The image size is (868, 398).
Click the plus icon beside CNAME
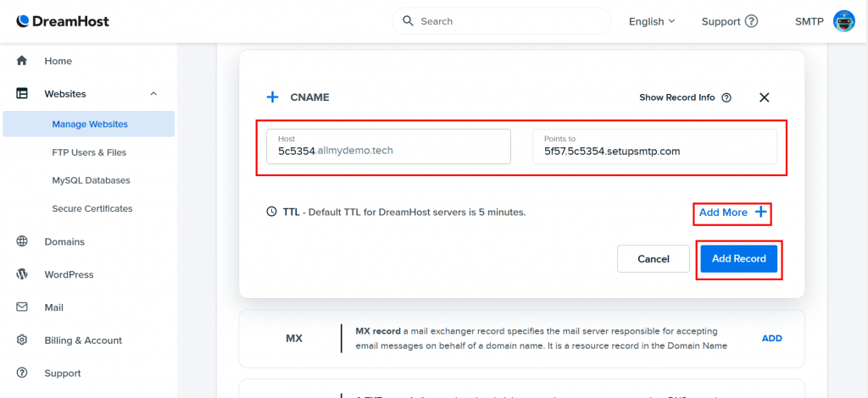(x=272, y=97)
